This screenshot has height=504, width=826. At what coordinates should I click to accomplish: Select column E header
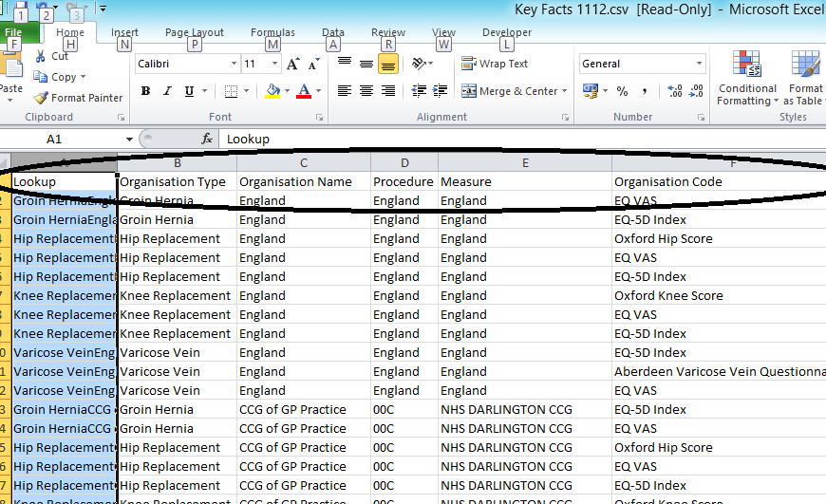(525, 163)
